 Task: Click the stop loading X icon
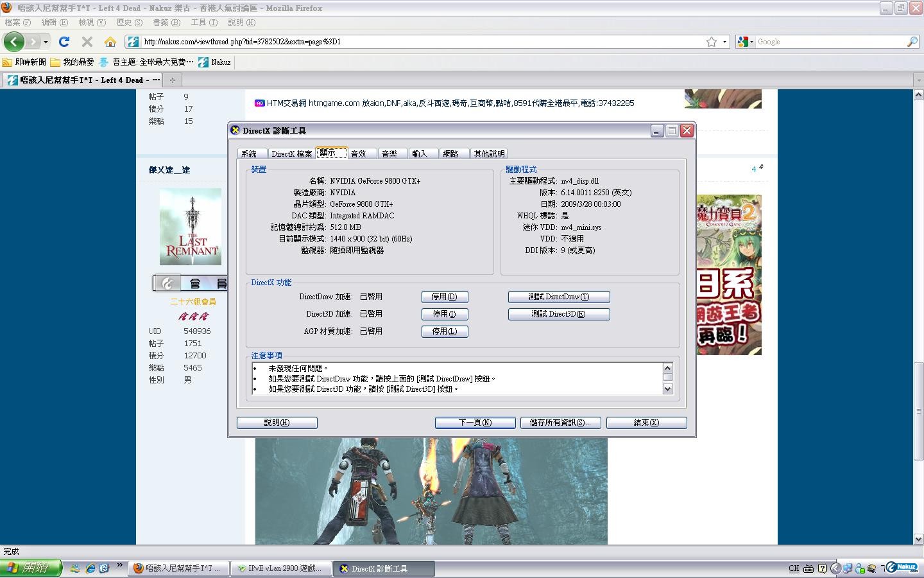[87, 42]
